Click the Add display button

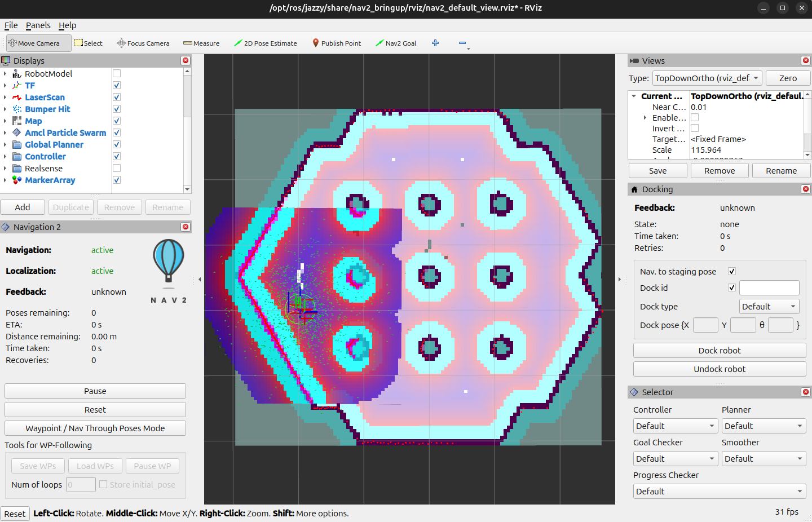pyautogui.click(x=23, y=207)
